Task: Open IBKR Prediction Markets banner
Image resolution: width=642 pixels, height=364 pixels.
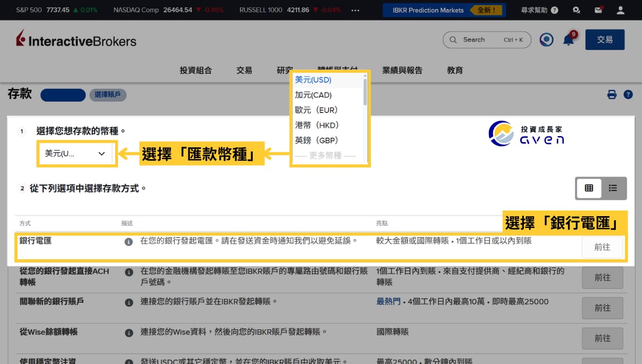Action: click(444, 10)
